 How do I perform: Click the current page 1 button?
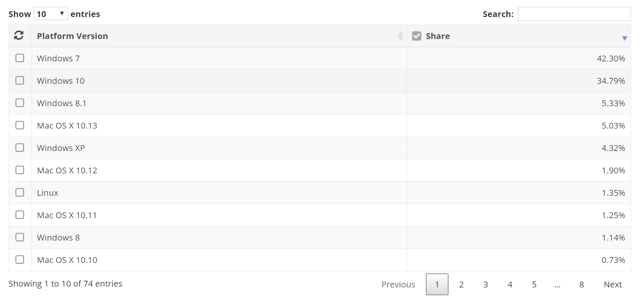pos(437,285)
